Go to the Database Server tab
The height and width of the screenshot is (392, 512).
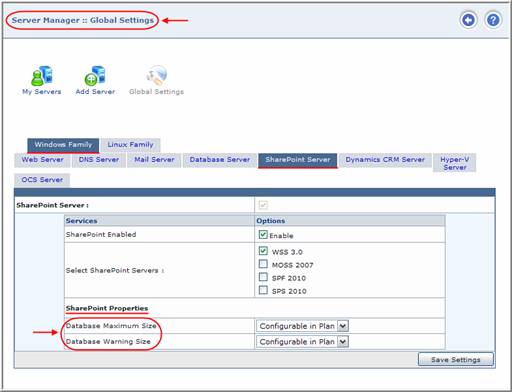tap(220, 160)
